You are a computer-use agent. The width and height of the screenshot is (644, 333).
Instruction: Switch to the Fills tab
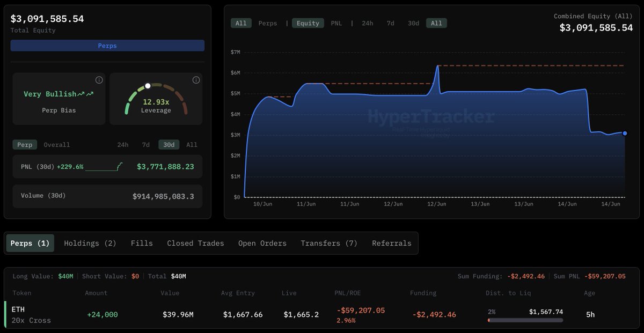click(142, 243)
